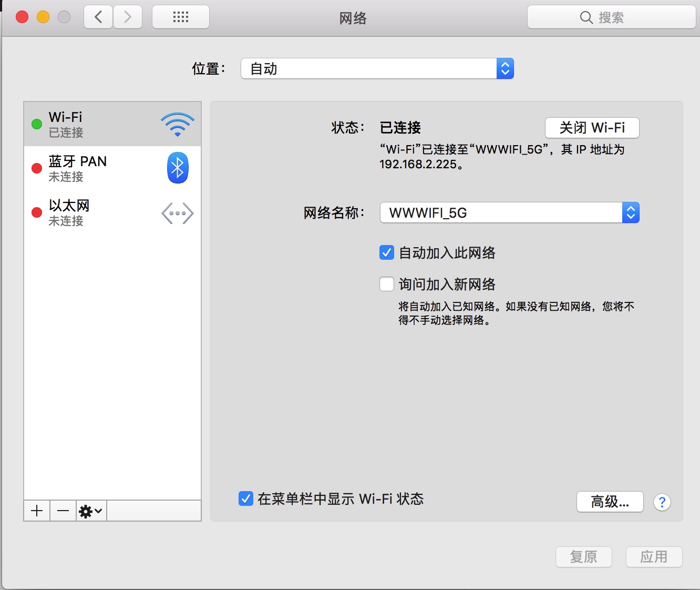Show all preferences grid icon
This screenshot has height=590, width=700.
coord(181,17)
